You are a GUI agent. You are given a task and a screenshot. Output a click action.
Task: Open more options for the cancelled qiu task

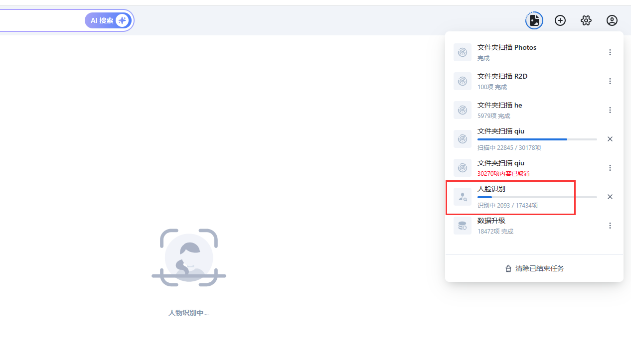point(610,168)
